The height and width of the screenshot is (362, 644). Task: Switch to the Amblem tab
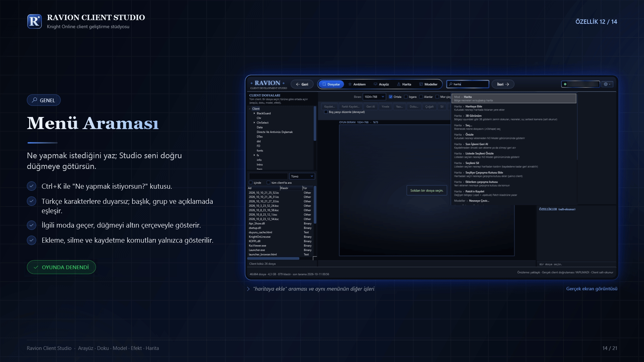tap(357, 84)
